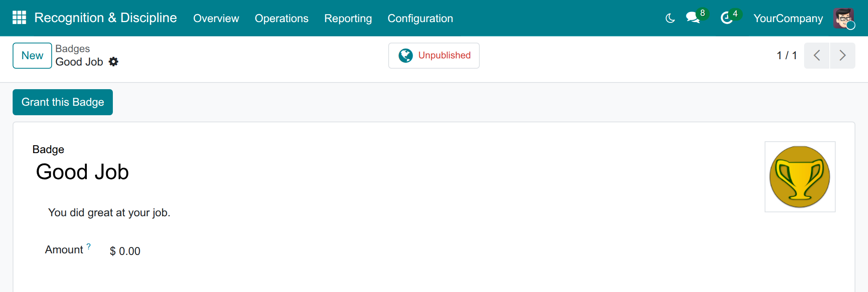Expand the Configuration menu
The height and width of the screenshot is (292, 868).
420,18
